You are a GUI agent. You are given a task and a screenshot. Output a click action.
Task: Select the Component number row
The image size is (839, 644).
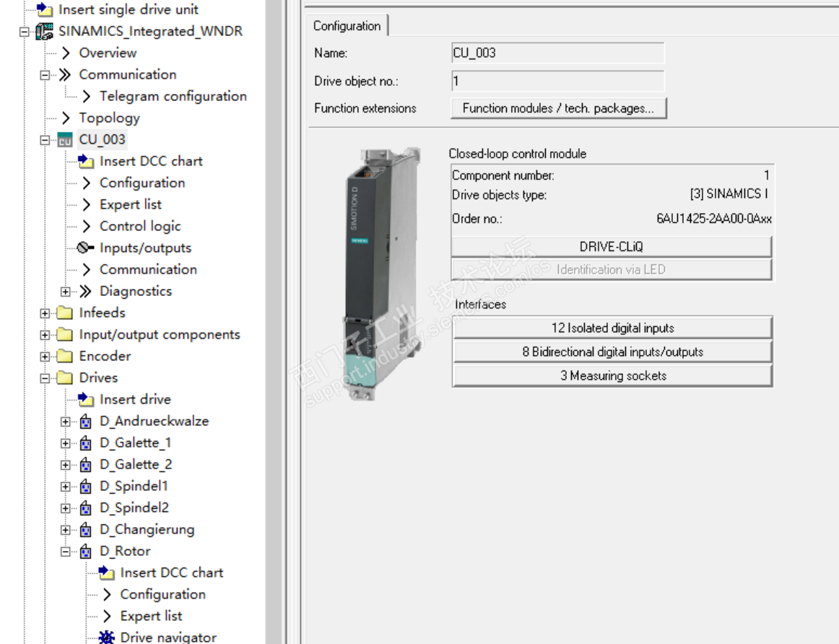[611, 175]
